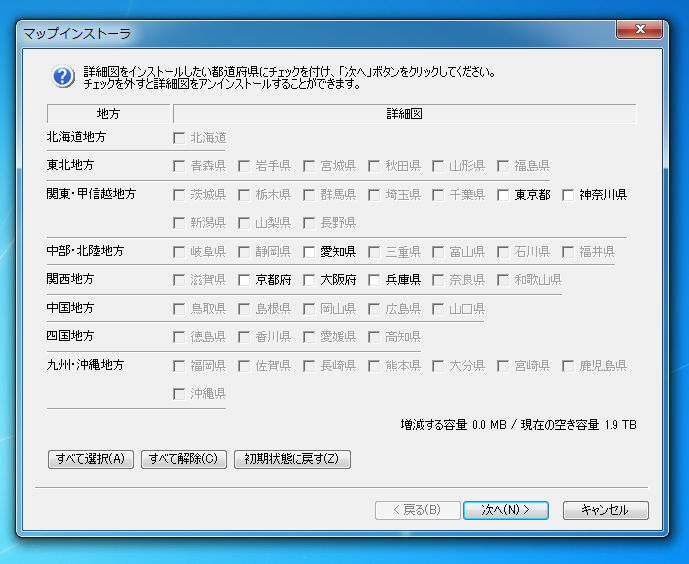Click the 現在の空き容量 1.9 TB text
The image size is (689, 564).
tap(579, 425)
